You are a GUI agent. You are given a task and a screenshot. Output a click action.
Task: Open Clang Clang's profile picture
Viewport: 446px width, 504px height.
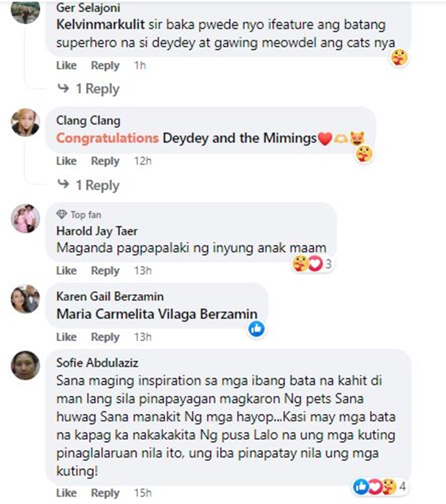[x=26, y=122]
